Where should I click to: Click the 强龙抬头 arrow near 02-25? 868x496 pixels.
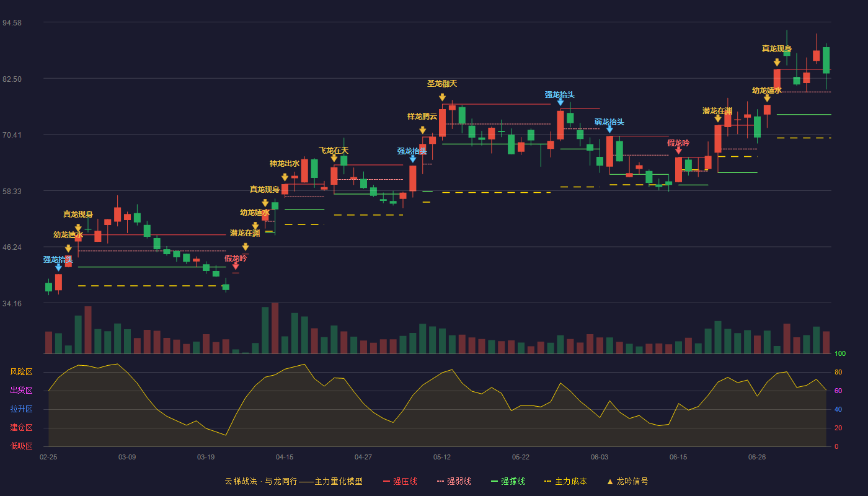58,267
